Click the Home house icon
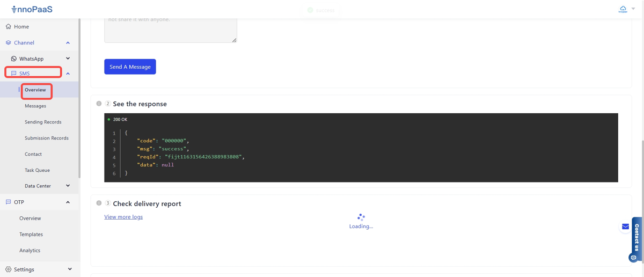The width and height of the screenshot is (644, 277). click(x=8, y=26)
